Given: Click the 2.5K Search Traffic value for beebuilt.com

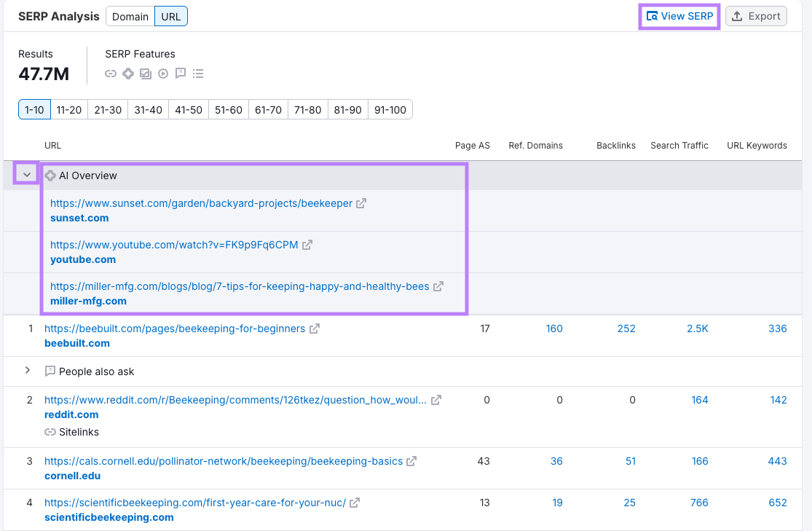Looking at the screenshot, I should [x=697, y=329].
